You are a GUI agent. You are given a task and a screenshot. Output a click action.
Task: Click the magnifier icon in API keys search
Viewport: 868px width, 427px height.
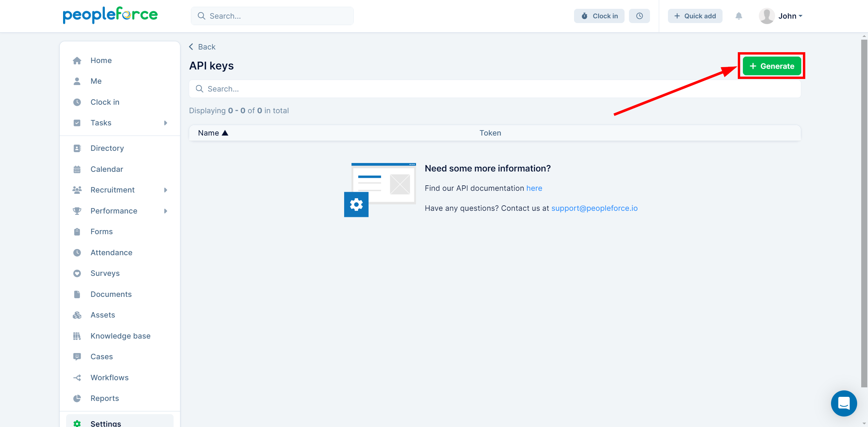(200, 89)
